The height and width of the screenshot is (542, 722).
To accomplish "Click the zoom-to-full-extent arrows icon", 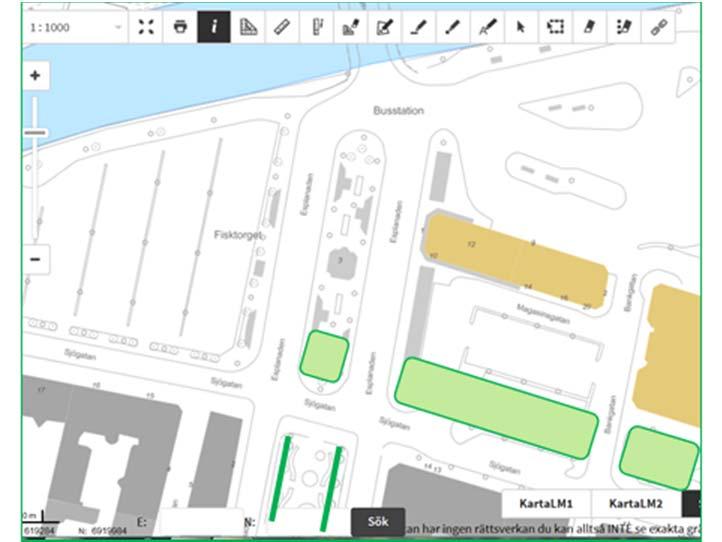I will tap(146, 27).
